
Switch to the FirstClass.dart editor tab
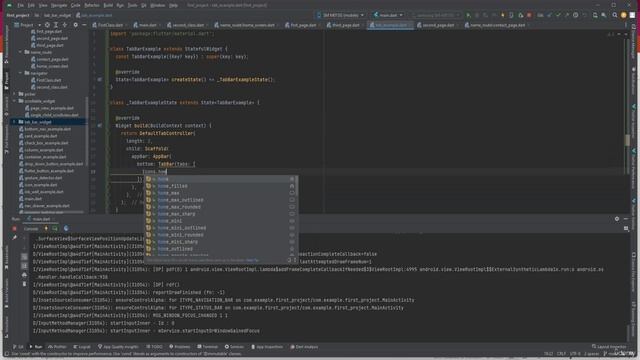pos(108,25)
